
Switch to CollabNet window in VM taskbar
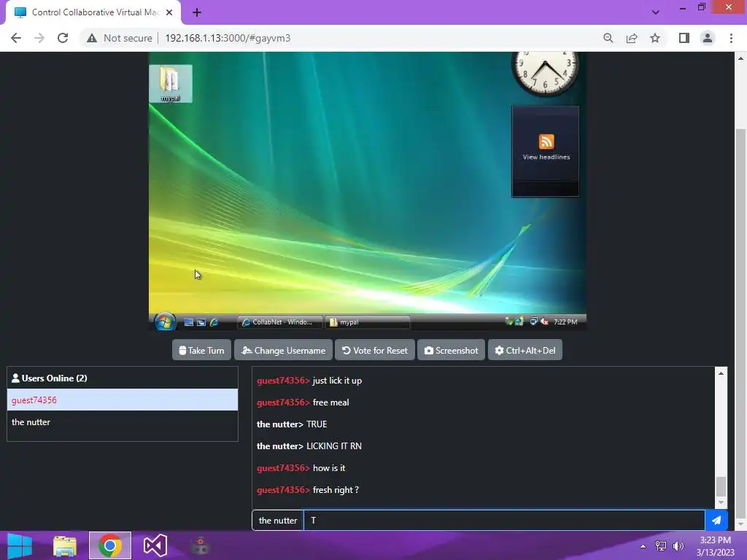click(279, 322)
